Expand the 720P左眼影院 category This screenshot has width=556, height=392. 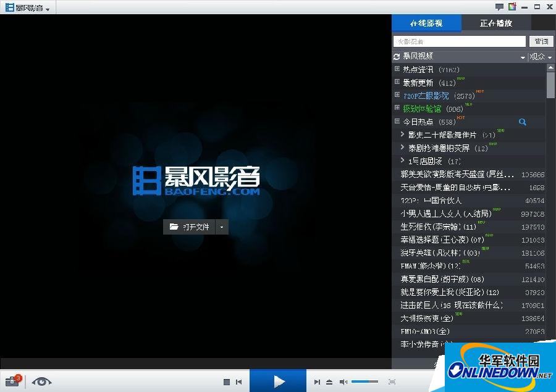point(397,95)
